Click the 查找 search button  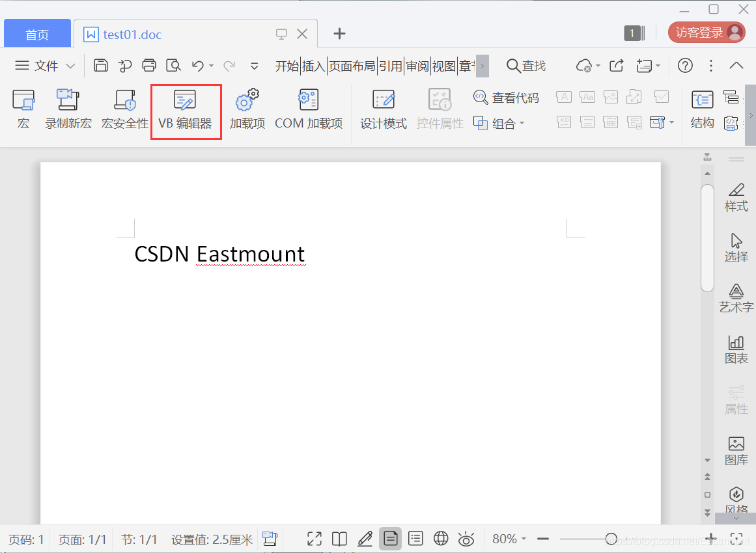point(526,66)
